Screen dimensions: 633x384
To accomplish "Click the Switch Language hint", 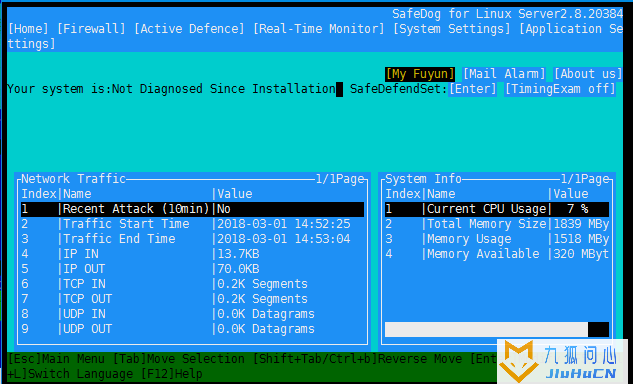I will coord(80,374).
